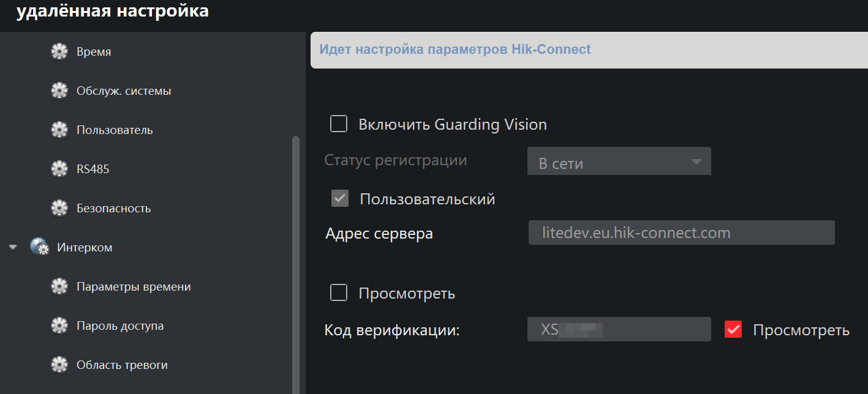Screen dimensions: 868x394
Task: Click the Интерком category icon
Action: [39, 248]
